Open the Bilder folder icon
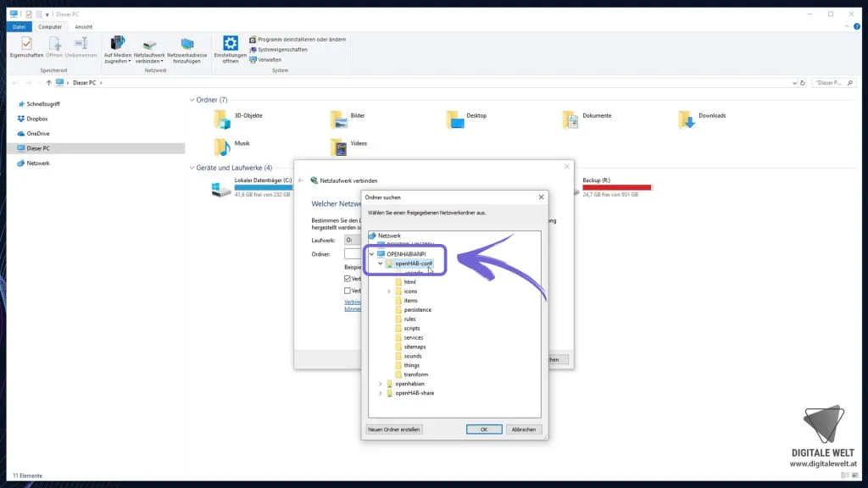Screen dimensions: 868x488 point(339,119)
